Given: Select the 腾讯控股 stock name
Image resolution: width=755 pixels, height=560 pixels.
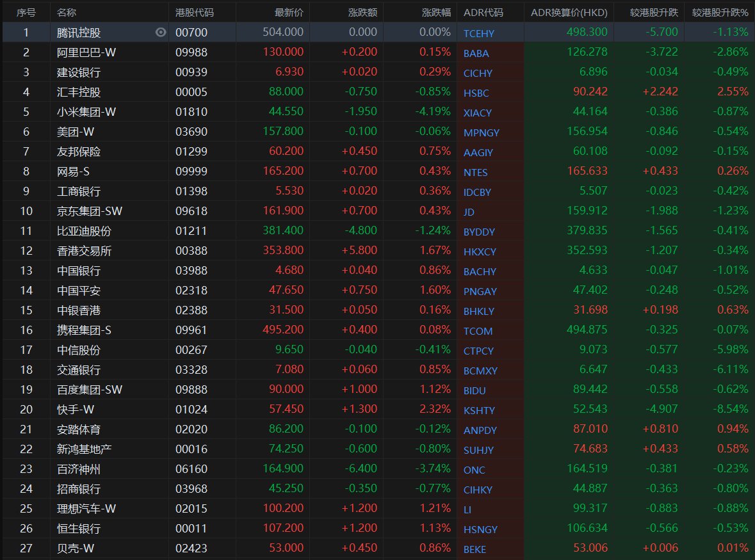Looking at the screenshot, I should click(79, 33).
